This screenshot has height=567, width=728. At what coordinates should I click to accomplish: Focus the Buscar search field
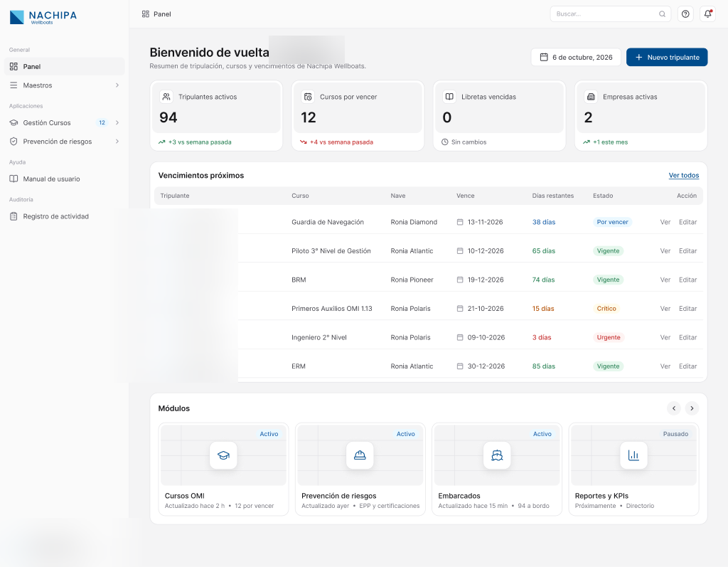click(610, 14)
